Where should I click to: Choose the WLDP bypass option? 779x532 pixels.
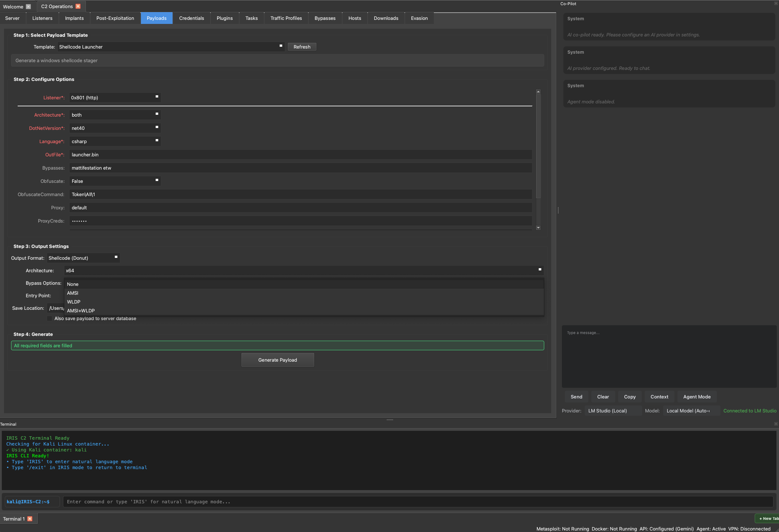pos(304,302)
